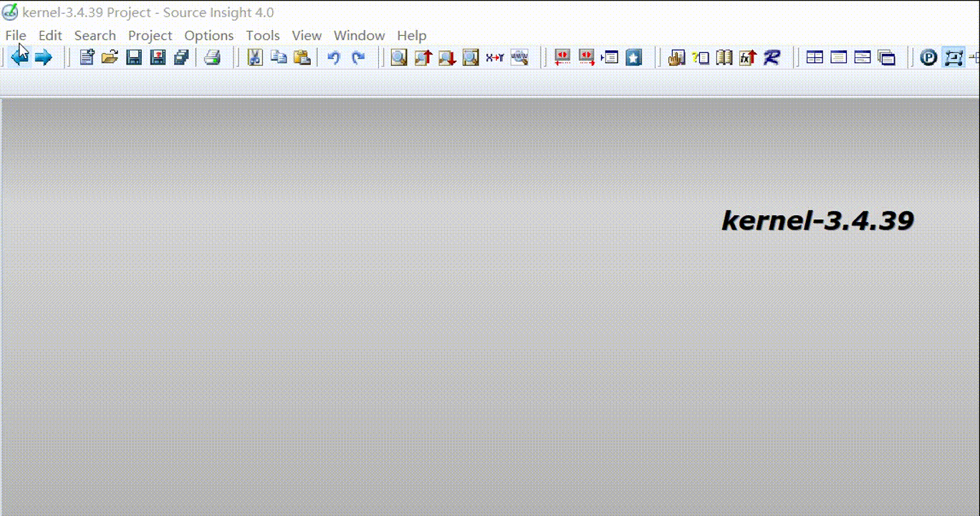Open the Project menu
Image resolution: width=980 pixels, height=516 pixels.
click(x=150, y=35)
